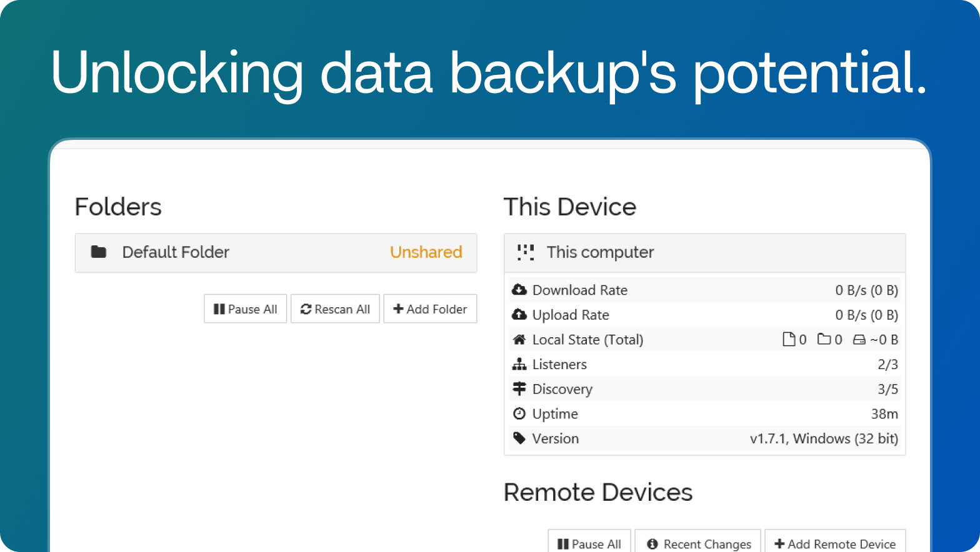Add a new folder
Screen dimensions: 980x552
(430, 309)
